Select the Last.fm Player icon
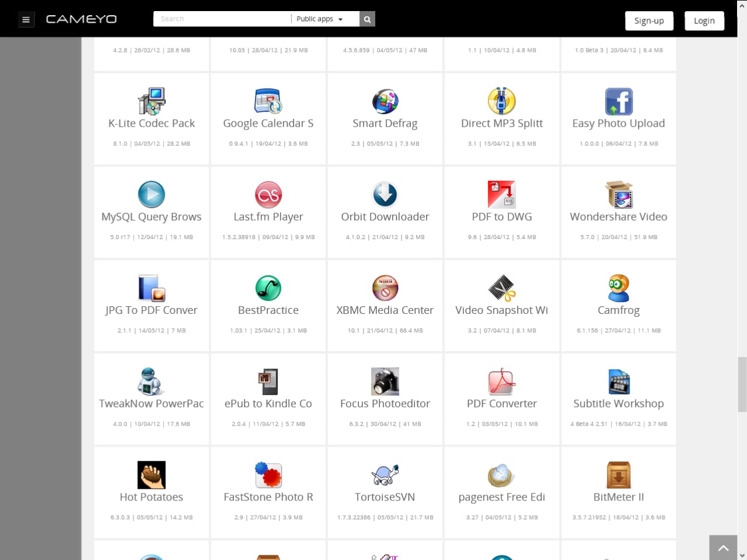The image size is (747, 560). 268,195
